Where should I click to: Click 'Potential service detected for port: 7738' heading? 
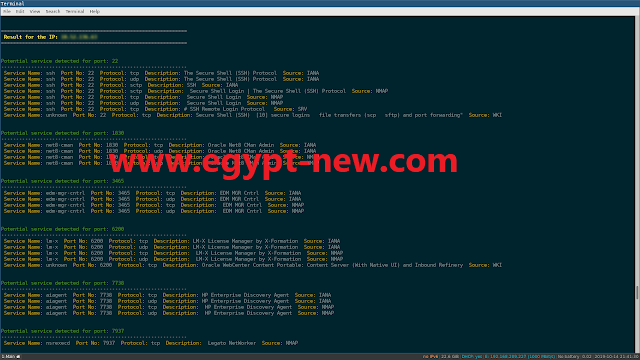62,283
